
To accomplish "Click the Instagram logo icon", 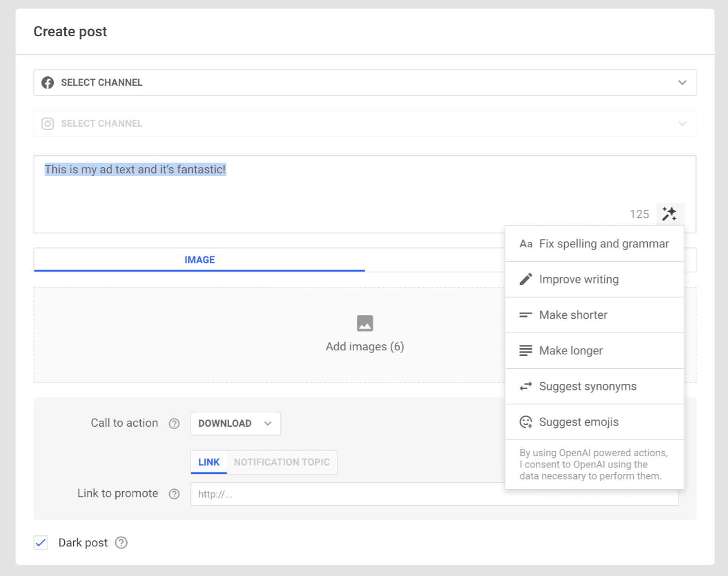I will tap(48, 124).
